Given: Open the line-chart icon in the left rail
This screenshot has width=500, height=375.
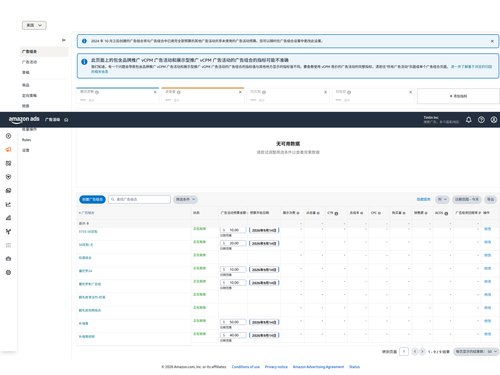Looking at the screenshot, I should point(8,204).
